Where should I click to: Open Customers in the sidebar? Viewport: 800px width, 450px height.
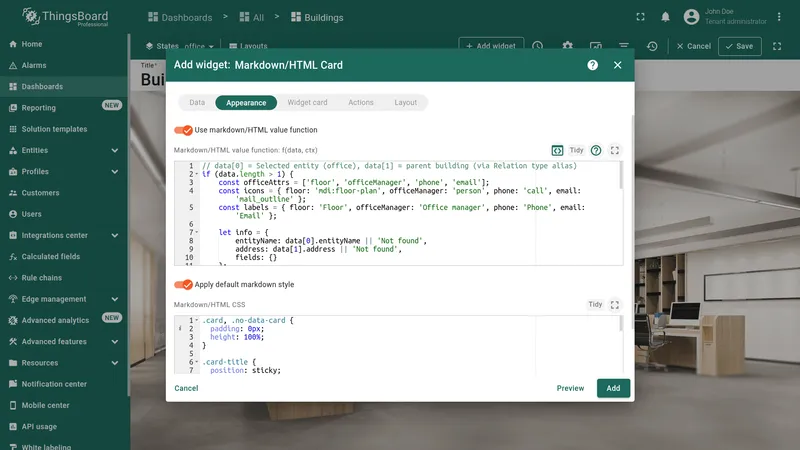click(64, 193)
